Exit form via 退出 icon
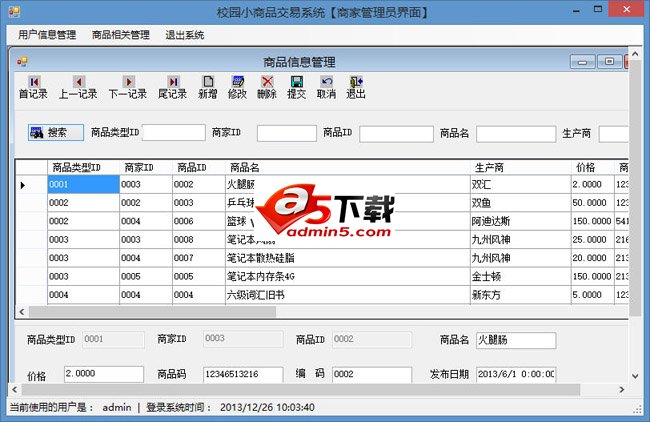Screen dimensions: 650x422 tap(356, 87)
